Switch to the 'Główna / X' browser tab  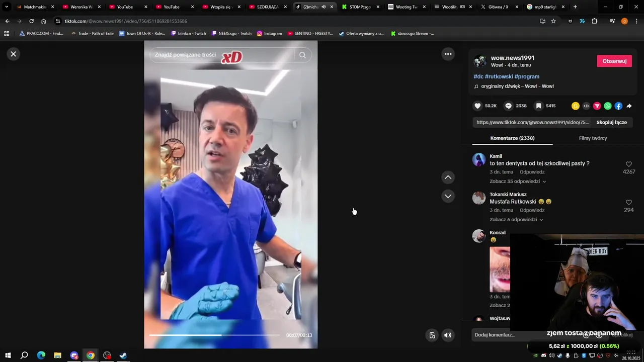(x=499, y=7)
